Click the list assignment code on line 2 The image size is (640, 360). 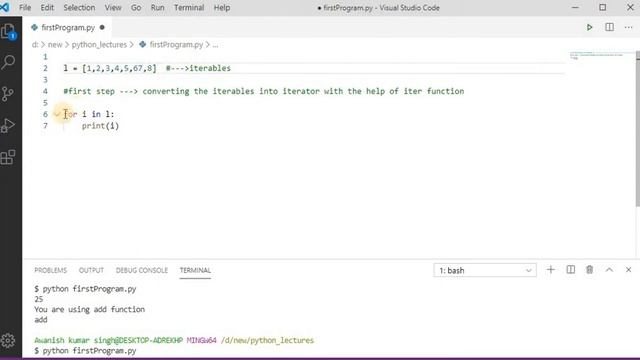(110, 68)
